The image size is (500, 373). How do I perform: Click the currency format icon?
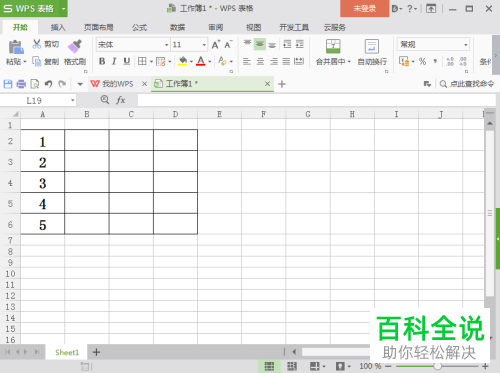(404, 61)
